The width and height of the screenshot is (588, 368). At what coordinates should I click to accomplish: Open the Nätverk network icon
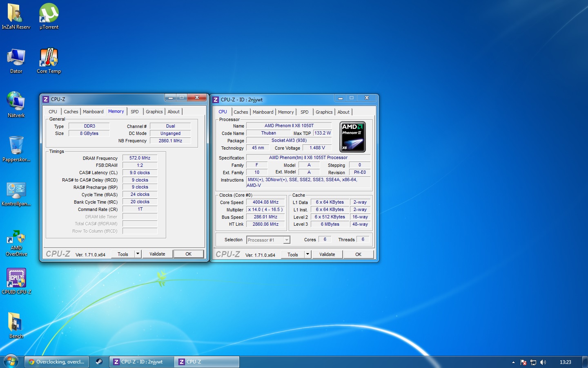(x=16, y=105)
